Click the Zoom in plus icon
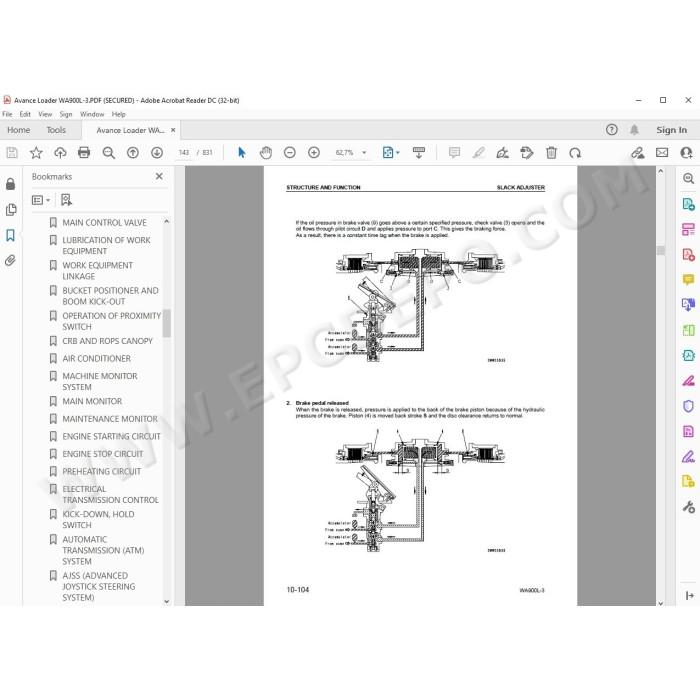This screenshot has height=700, width=700. (314, 153)
